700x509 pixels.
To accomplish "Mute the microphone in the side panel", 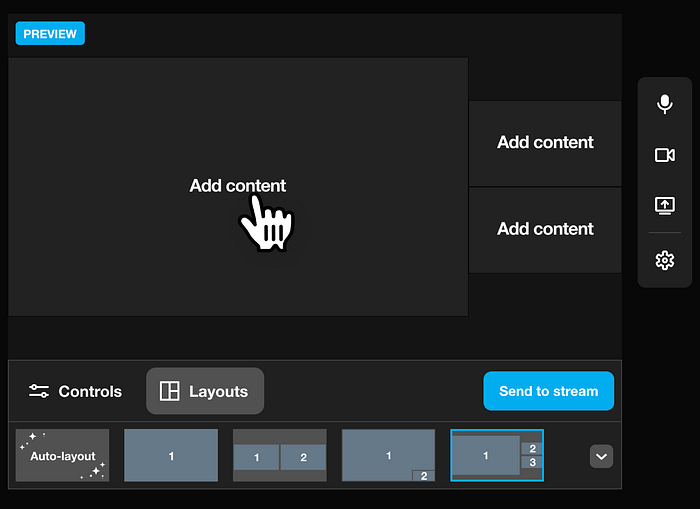I will [665, 104].
